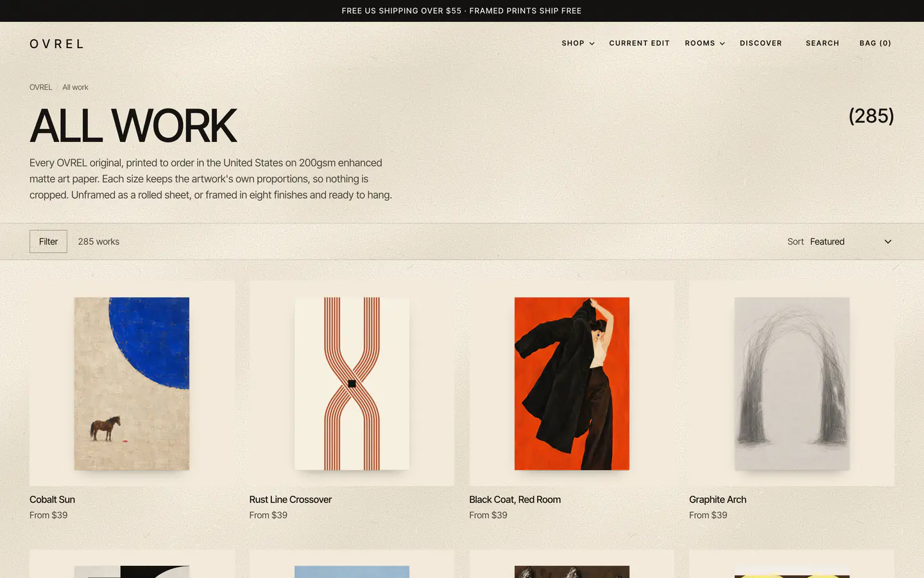Expand the Shop menu
This screenshot has height=578, width=924.
[577, 43]
